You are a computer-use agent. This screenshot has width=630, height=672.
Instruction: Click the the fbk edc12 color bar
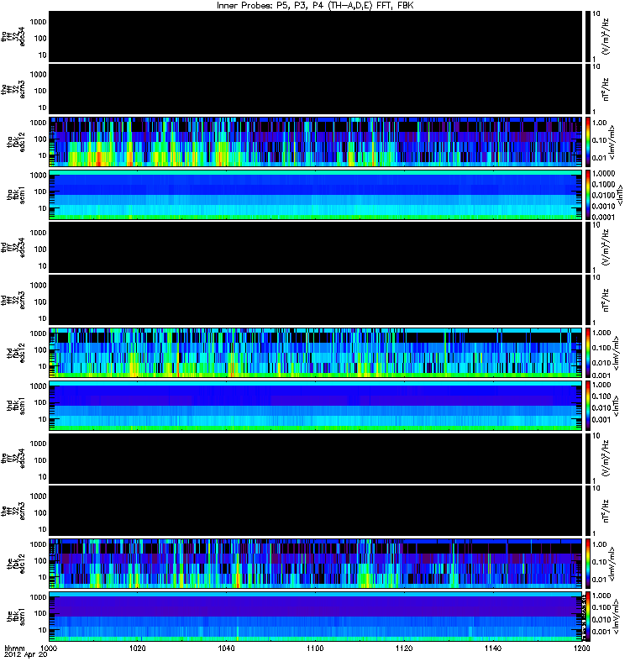coord(587,564)
